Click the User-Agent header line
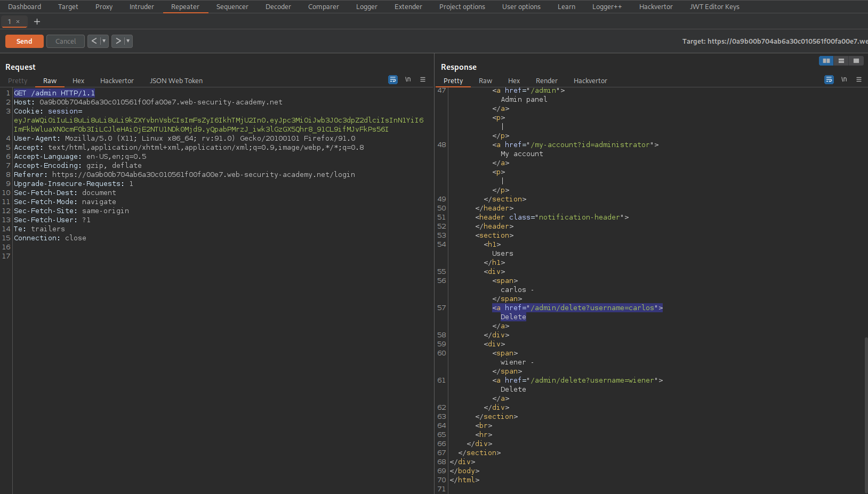The height and width of the screenshot is (494, 868). 184,139
